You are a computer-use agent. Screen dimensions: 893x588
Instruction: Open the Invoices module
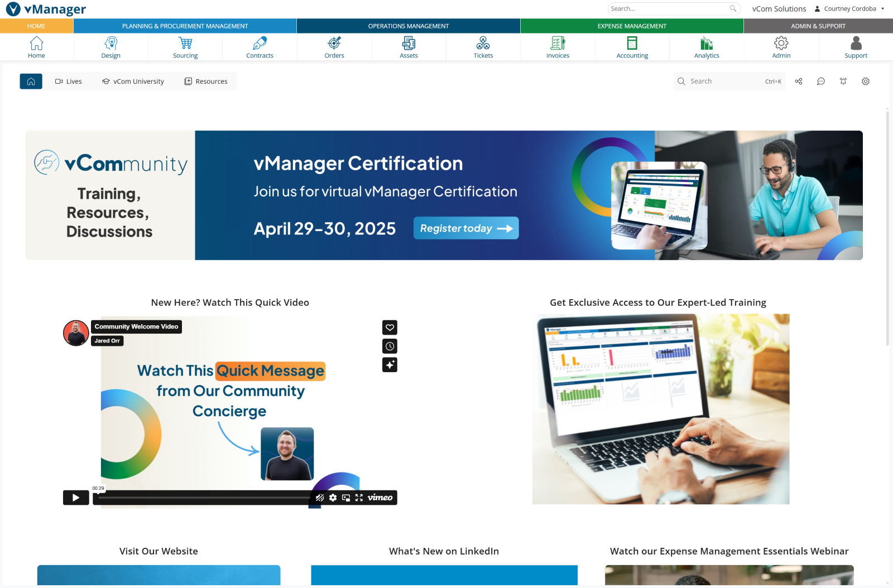point(558,47)
